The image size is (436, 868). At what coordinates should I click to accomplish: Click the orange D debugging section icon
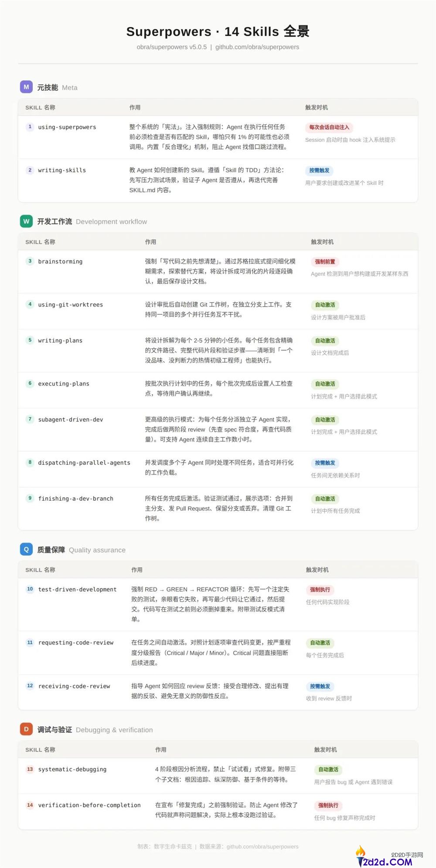[26, 729]
